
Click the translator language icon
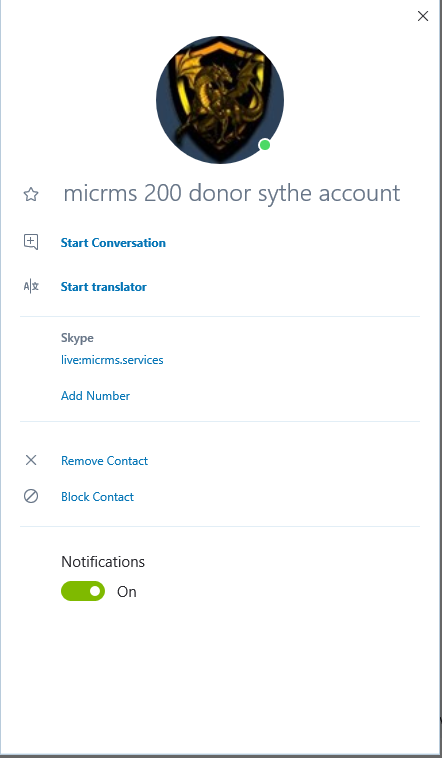click(x=31, y=287)
